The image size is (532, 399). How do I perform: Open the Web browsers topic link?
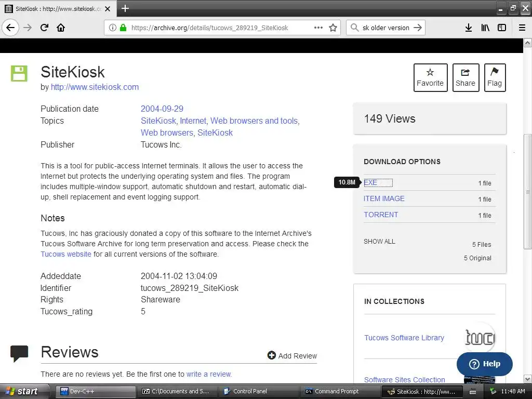coord(167,132)
